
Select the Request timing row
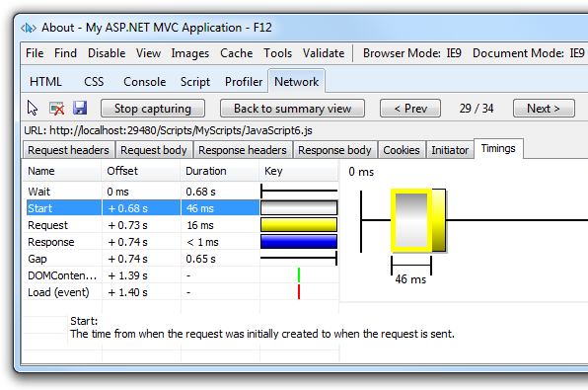(x=181, y=225)
